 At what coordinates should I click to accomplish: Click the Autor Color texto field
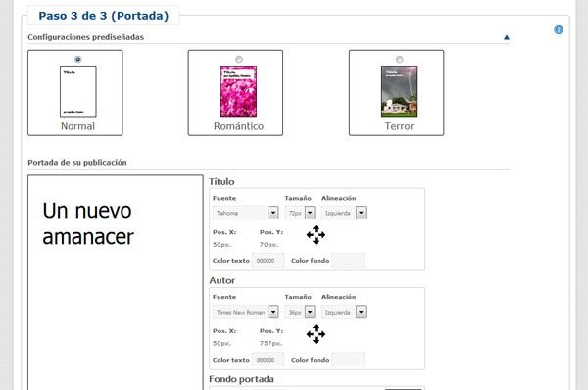268,360
